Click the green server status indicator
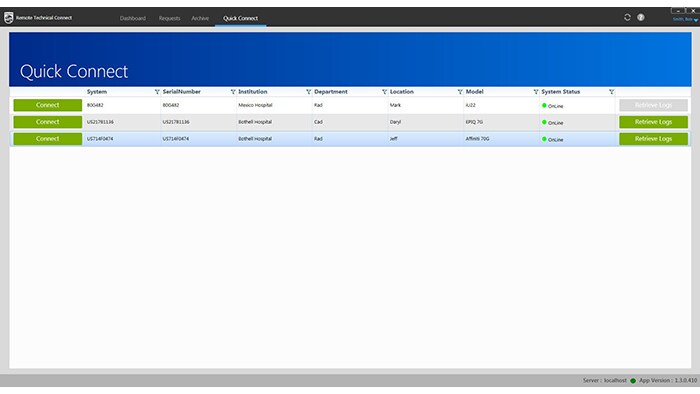 point(633,381)
